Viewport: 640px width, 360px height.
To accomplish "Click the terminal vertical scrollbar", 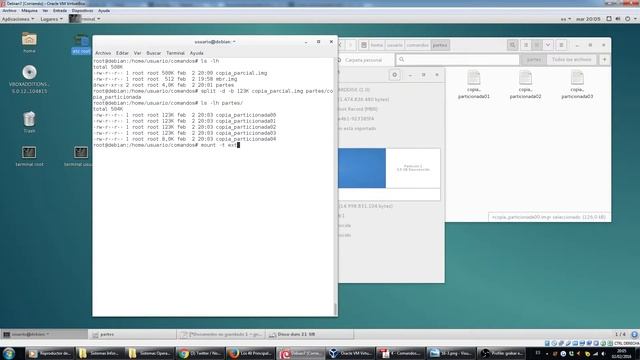I will 336,309.
